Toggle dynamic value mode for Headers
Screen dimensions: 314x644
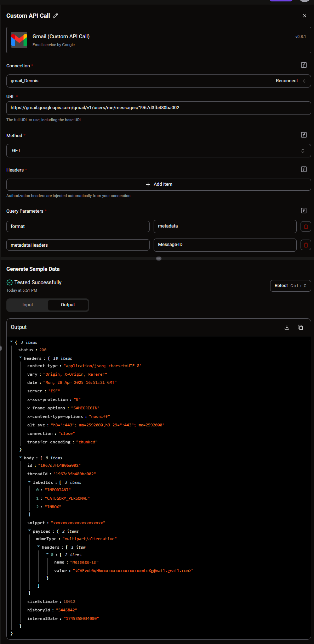pyautogui.click(x=304, y=169)
